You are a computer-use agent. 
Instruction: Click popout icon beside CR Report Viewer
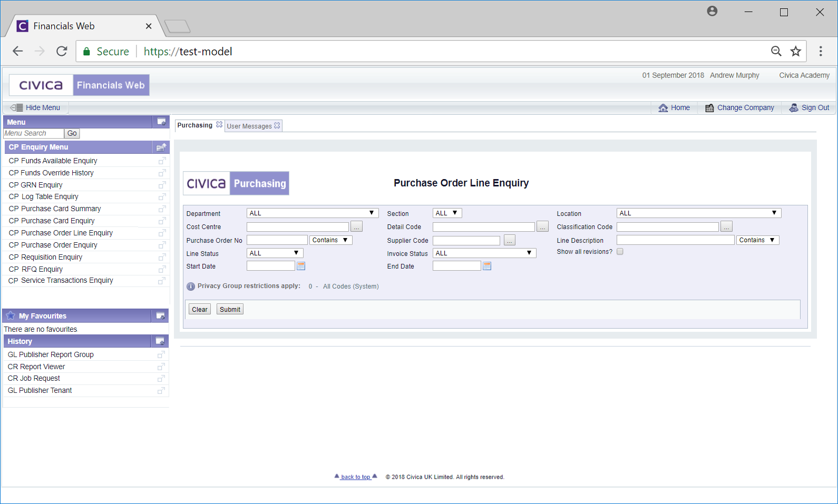[161, 367]
